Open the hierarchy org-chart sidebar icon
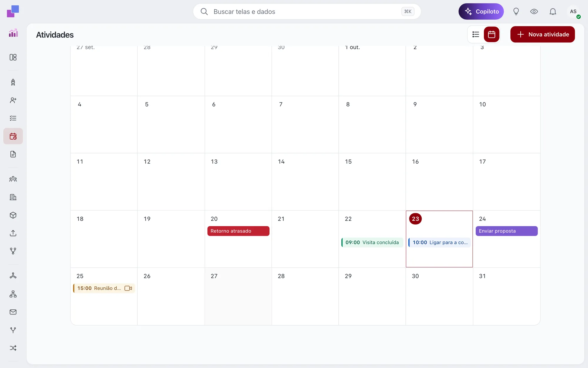Viewport: 588px width, 368px height. tap(13, 294)
